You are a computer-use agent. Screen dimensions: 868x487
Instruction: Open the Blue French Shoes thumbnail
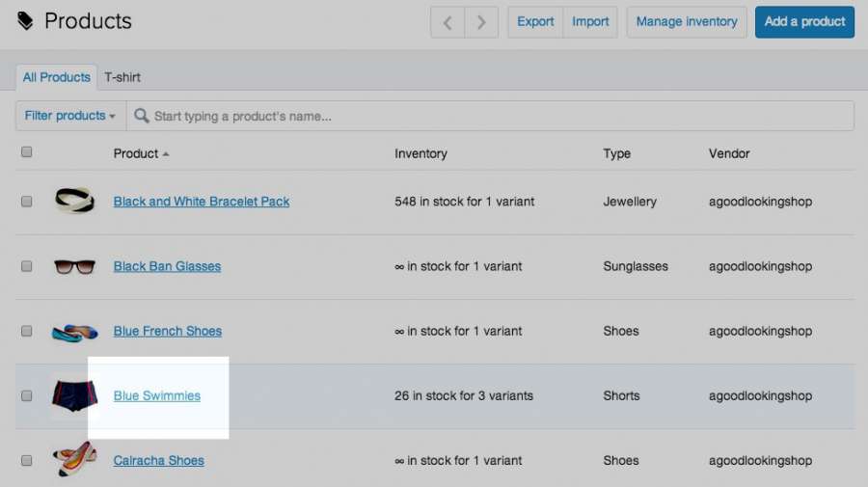pos(74,332)
